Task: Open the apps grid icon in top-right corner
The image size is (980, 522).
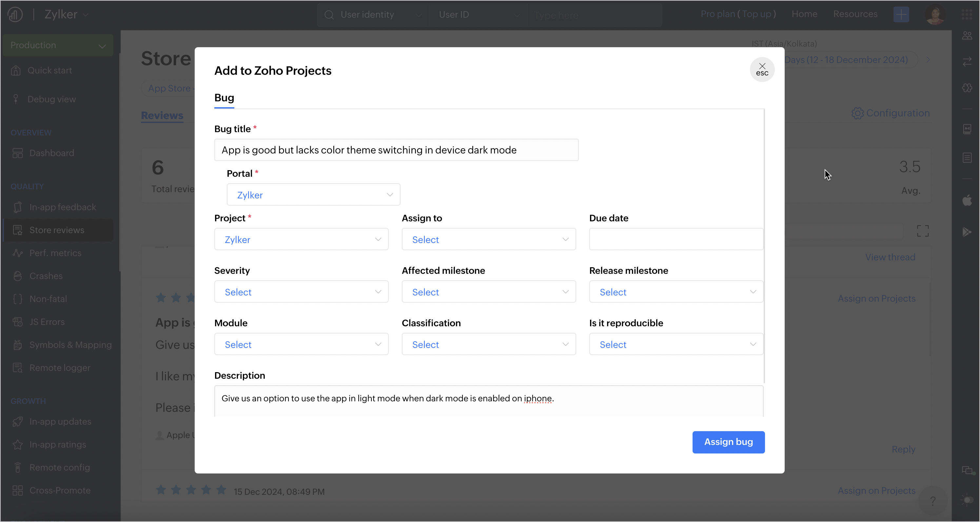Action: 967,14
